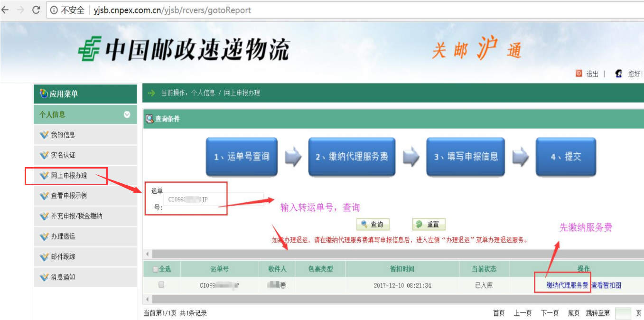Go to 下一页 next page
The height and width of the screenshot is (320, 644).
click(x=550, y=313)
